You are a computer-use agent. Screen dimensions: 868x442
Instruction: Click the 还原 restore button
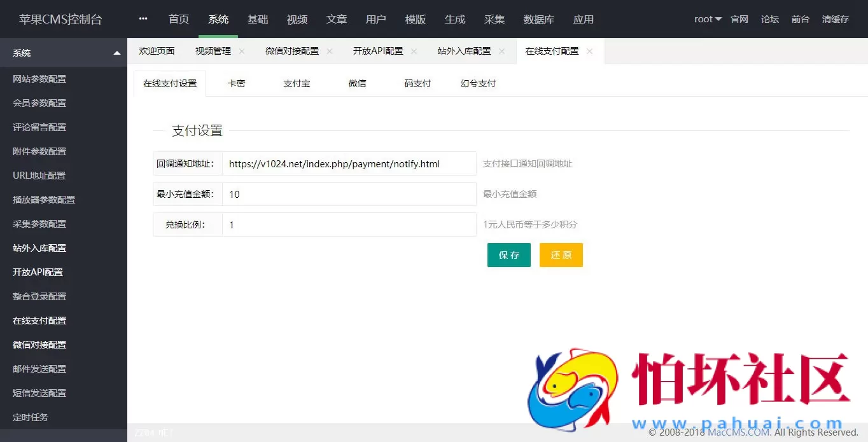pyautogui.click(x=561, y=254)
